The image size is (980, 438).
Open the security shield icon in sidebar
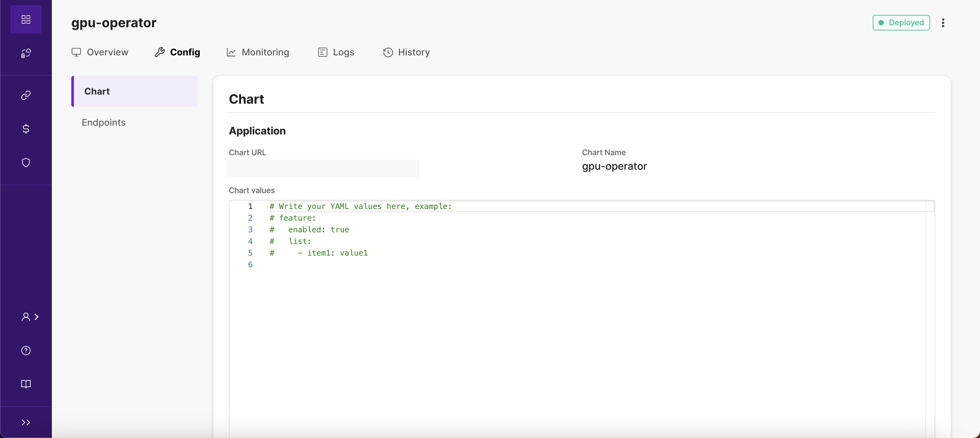pos(26,163)
